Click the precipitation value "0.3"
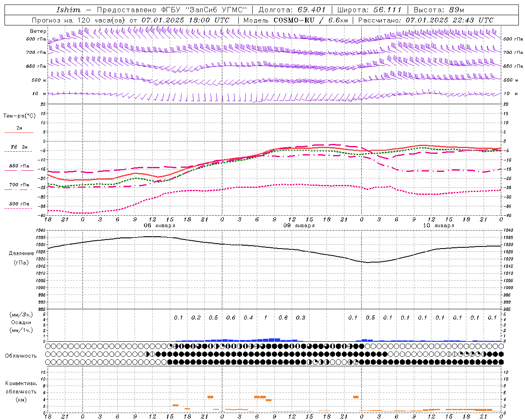Screen dimensions: 525x420 301,317
